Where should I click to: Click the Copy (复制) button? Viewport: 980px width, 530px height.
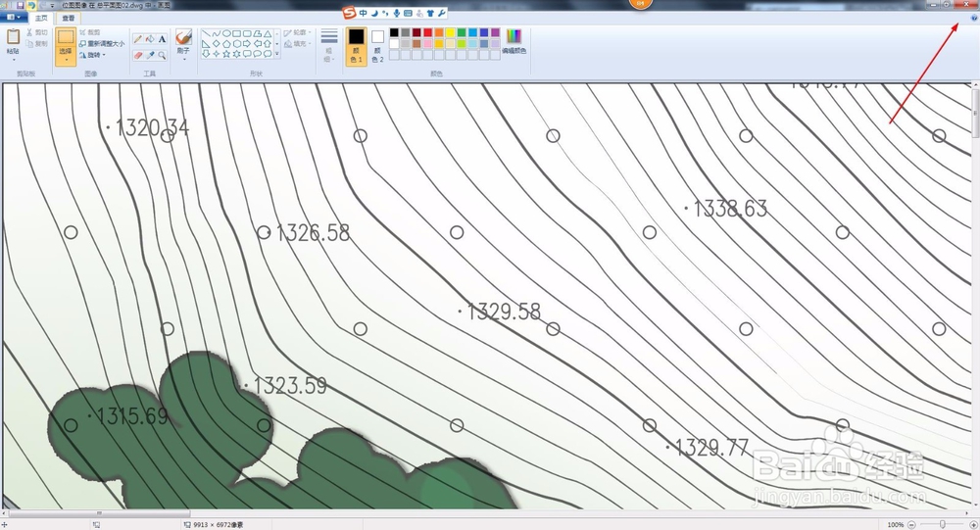coord(37,44)
